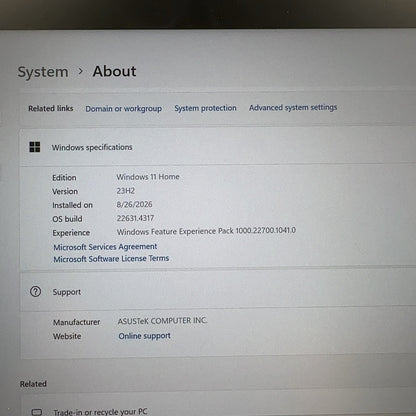
Task: Select the Windows Feature Experience Pack value
Action: tap(206, 231)
